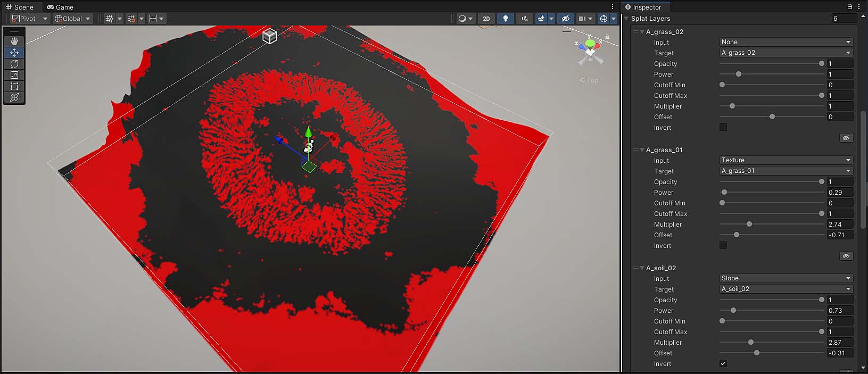The width and height of the screenshot is (868, 374).
Task: Select the Scale tool
Action: (14, 75)
